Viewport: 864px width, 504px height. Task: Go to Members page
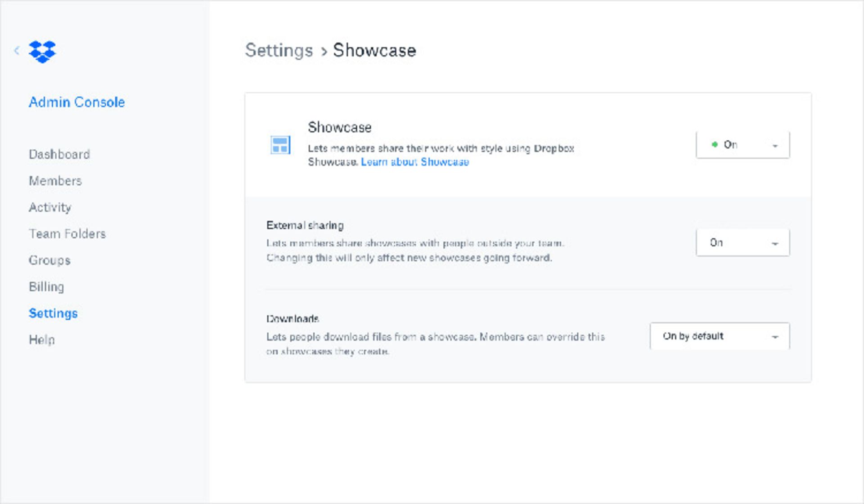click(55, 181)
